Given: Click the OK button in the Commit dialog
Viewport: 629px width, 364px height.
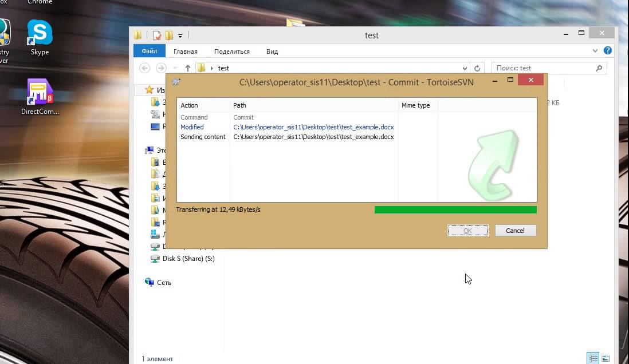Looking at the screenshot, I should click(x=468, y=231).
